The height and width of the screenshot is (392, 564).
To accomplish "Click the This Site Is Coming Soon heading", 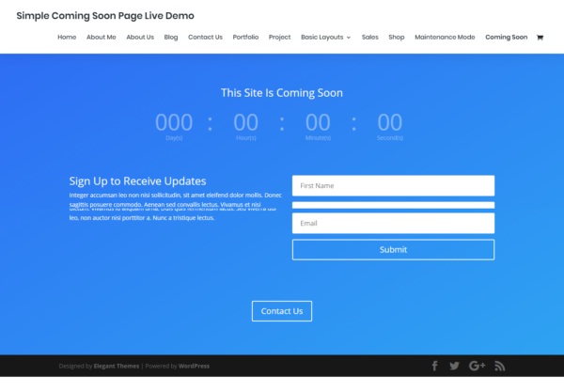I will [282, 93].
